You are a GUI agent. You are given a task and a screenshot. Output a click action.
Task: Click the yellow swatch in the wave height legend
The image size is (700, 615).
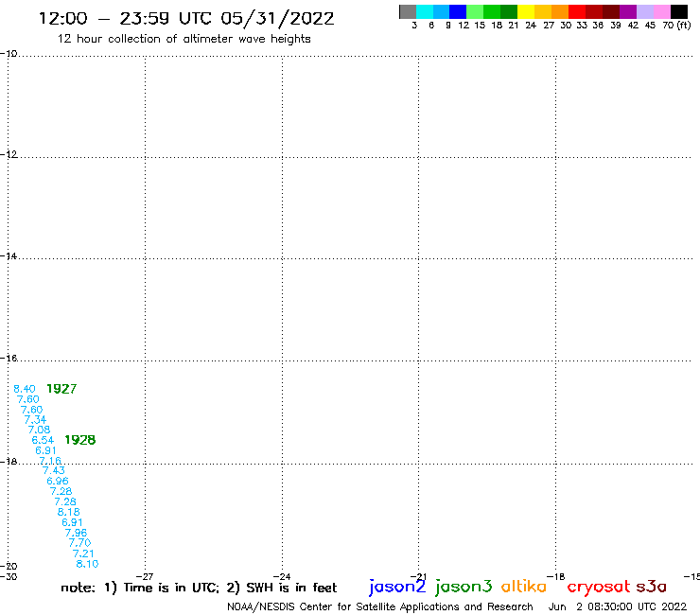tap(526, 11)
